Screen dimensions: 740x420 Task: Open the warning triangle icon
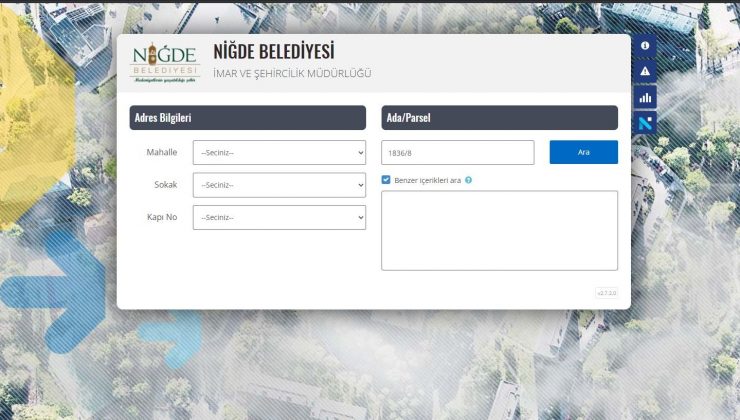click(645, 72)
